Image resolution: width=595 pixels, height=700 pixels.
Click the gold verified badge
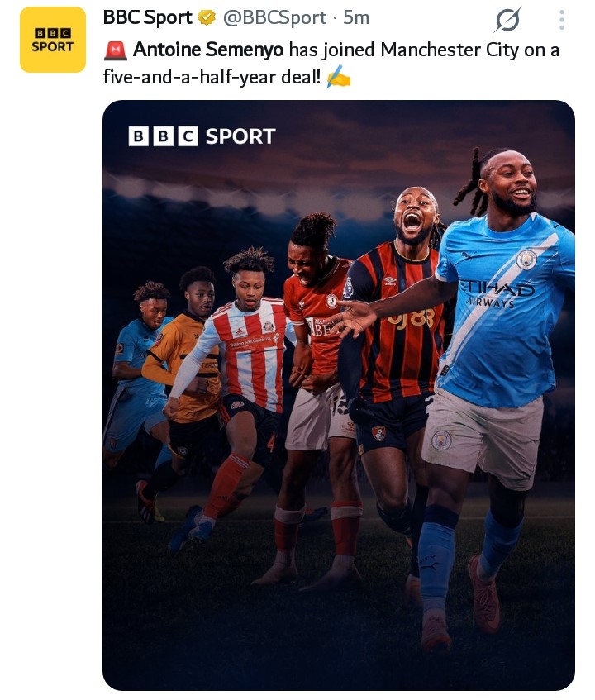coord(207,18)
